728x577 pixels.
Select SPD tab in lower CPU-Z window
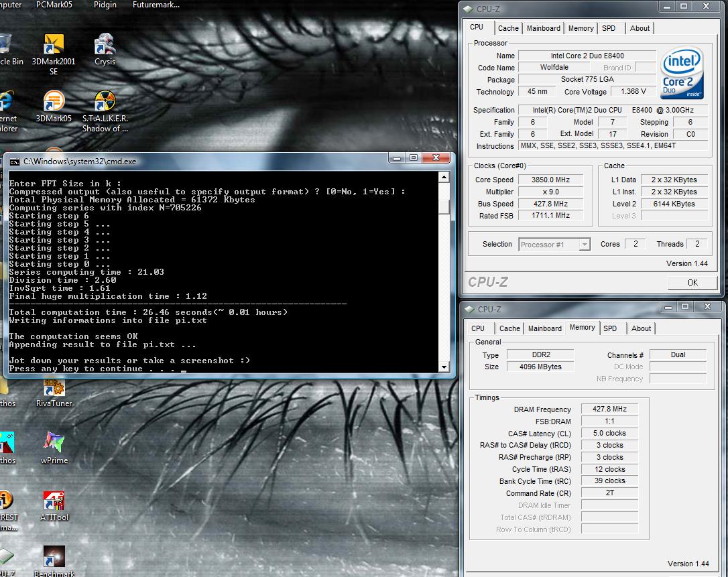point(610,328)
